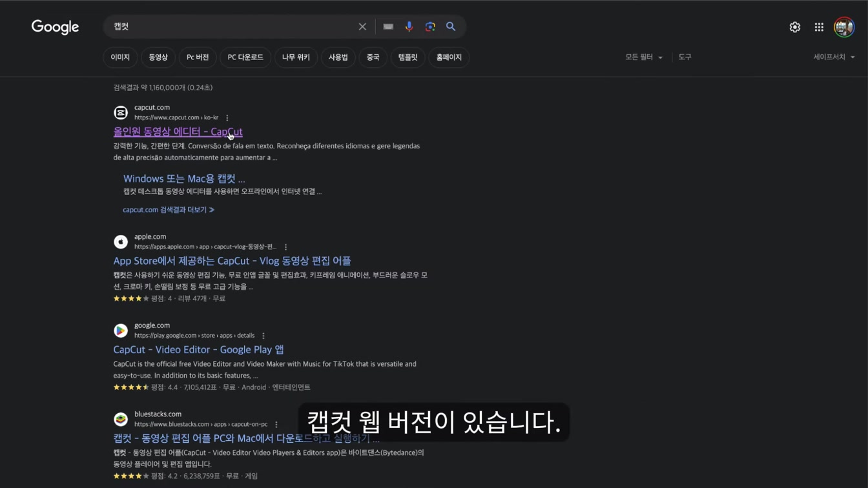Click the apple.com site favicon
The width and height of the screenshot is (868, 488).
[121, 241]
